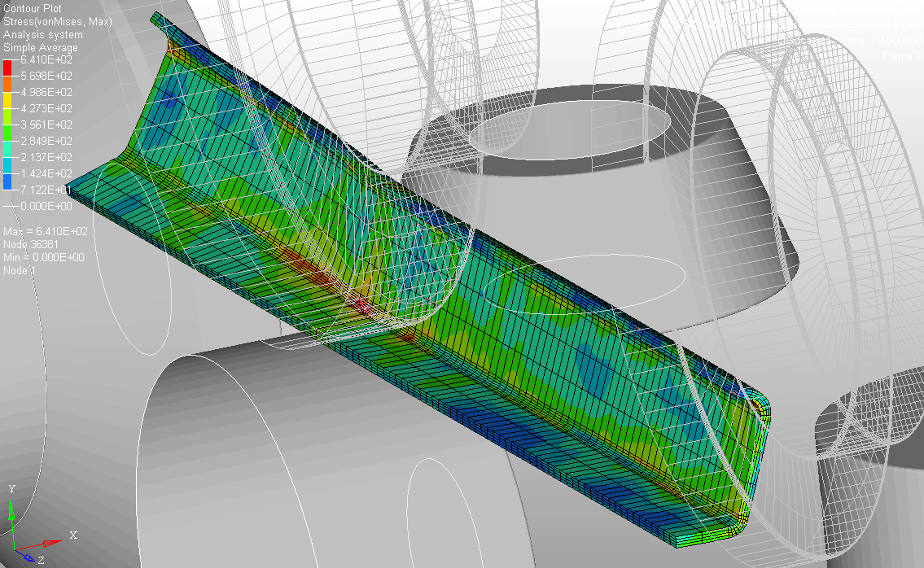
Task: Click the "Min = 0.000E+00" line
Action: click(x=44, y=257)
